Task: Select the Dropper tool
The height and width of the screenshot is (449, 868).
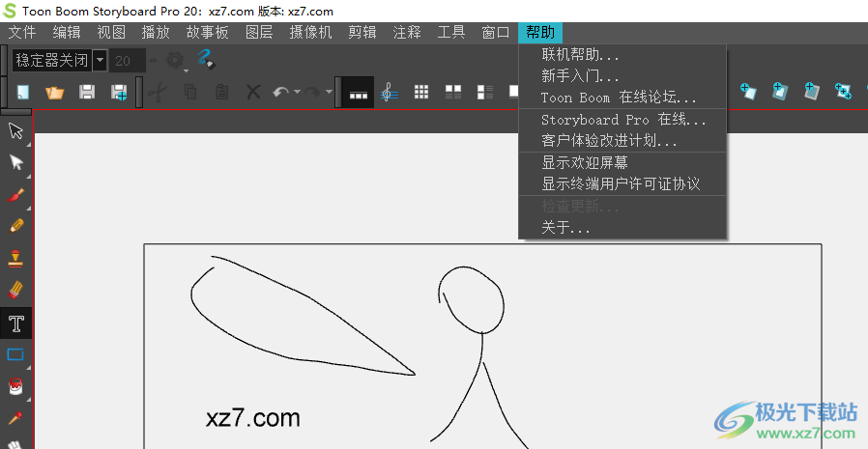Action: (x=15, y=418)
